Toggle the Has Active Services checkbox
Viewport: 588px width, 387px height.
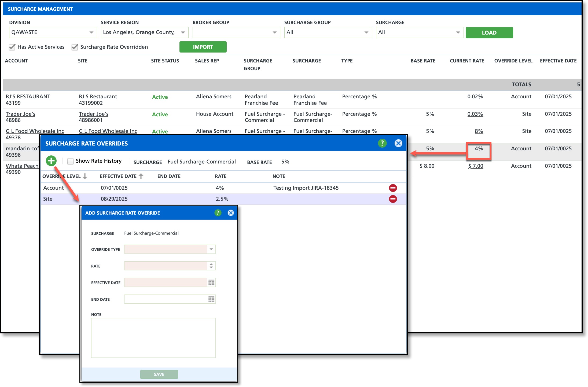[12, 47]
